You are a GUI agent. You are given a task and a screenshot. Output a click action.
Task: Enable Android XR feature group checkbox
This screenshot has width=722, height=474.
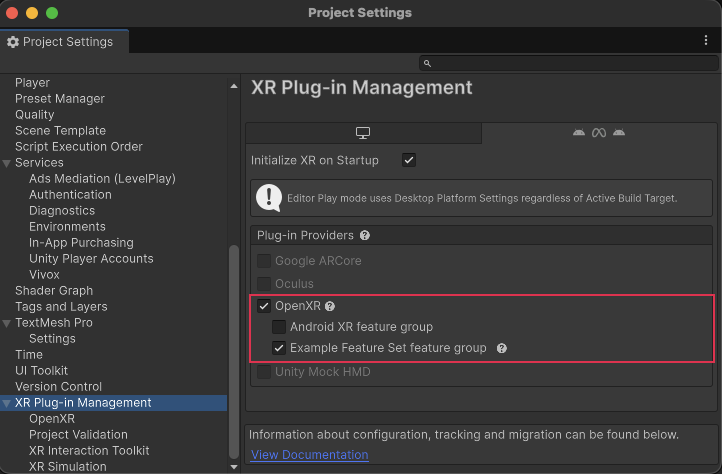click(x=279, y=327)
